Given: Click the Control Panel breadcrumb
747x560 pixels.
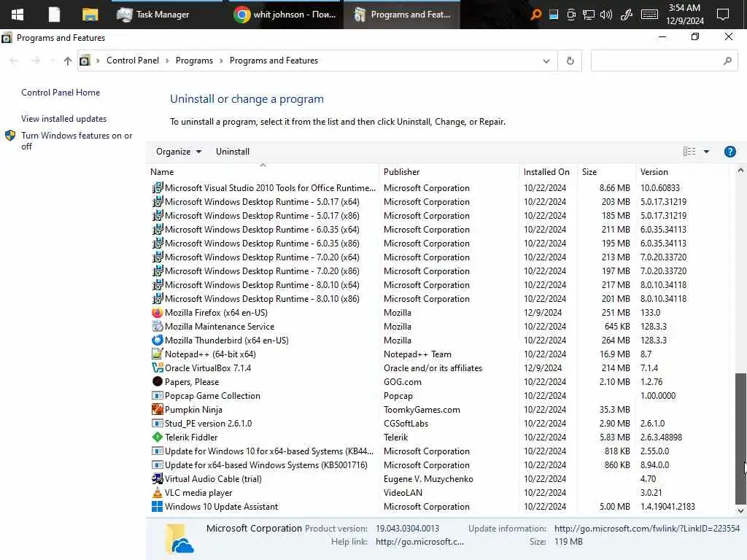Looking at the screenshot, I should pos(133,61).
